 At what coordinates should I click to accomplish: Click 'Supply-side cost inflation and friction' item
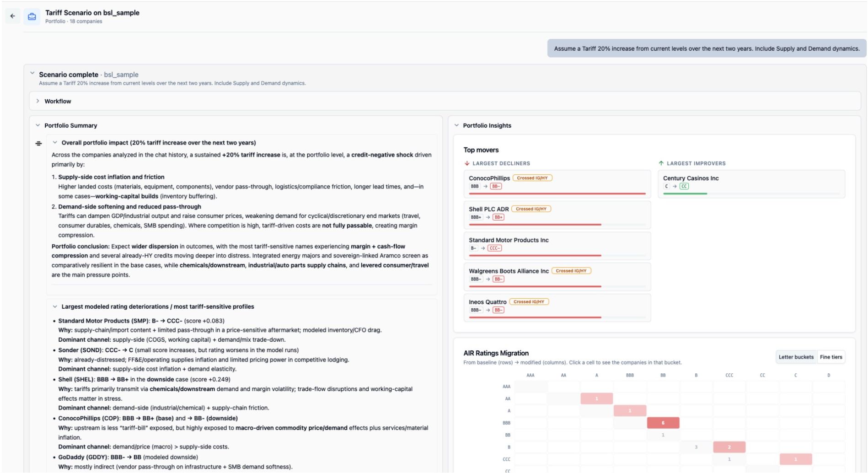pyautogui.click(x=111, y=177)
